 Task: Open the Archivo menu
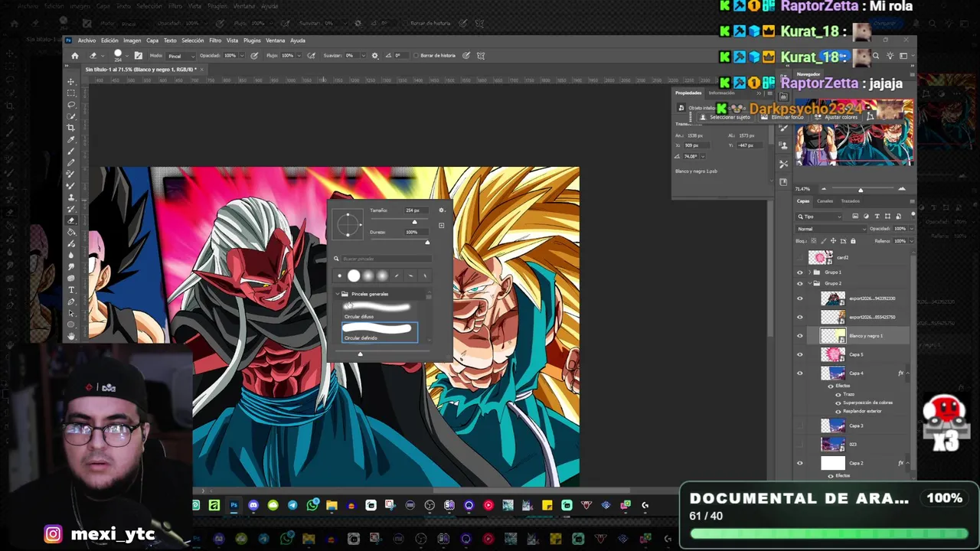pyautogui.click(x=87, y=41)
